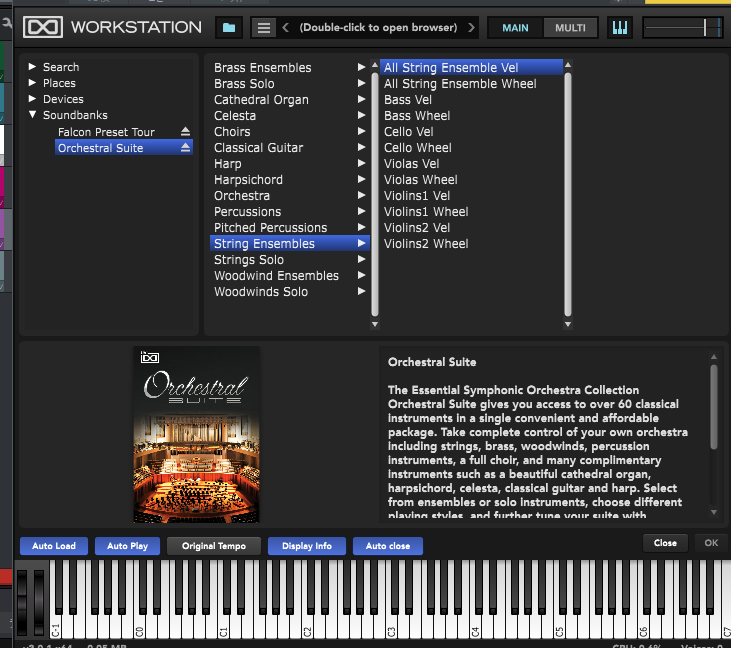Open the Orchestra category
The width and height of the screenshot is (731, 648).
click(290, 196)
